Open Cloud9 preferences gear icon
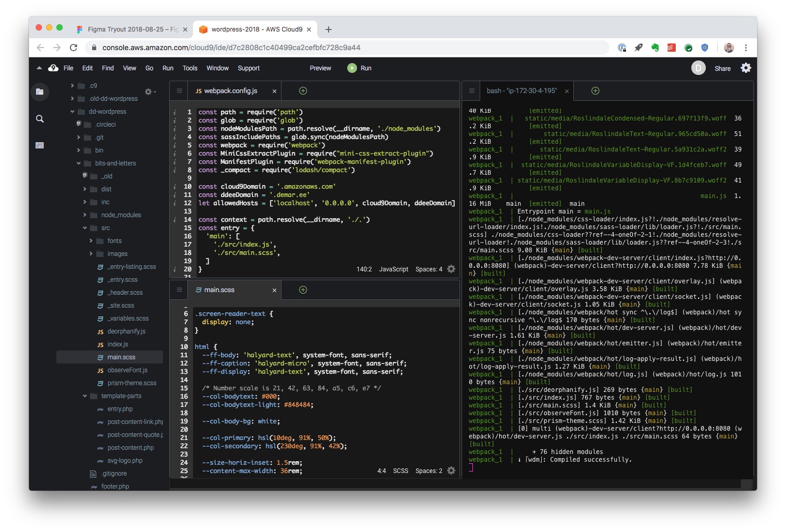The width and height of the screenshot is (786, 532). (746, 68)
